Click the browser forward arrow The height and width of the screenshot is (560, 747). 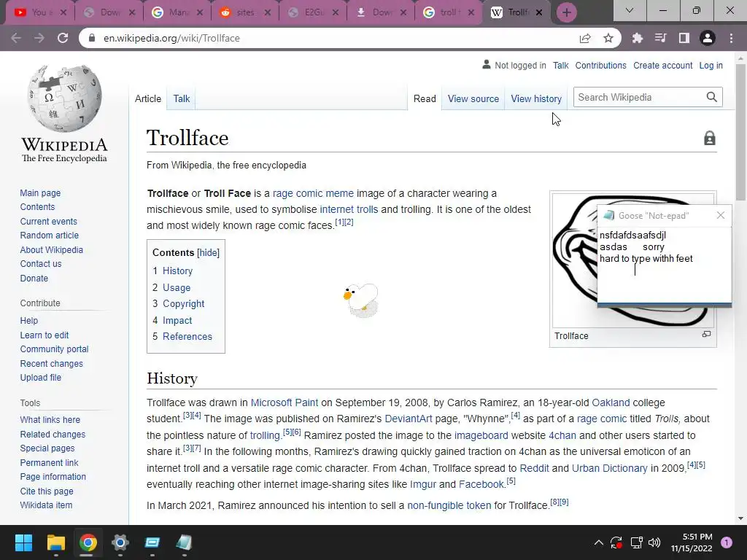39,38
